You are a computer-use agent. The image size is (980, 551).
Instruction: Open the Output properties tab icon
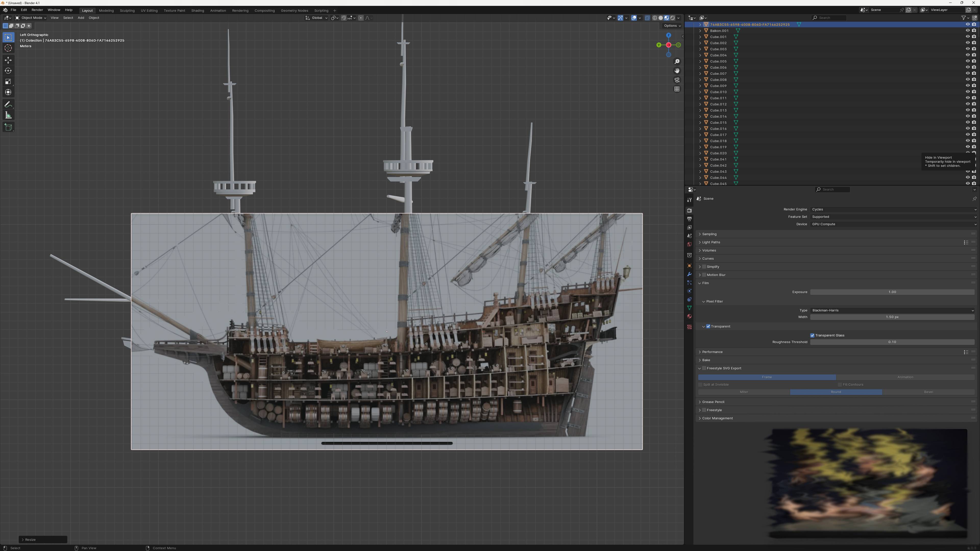tap(689, 219)
